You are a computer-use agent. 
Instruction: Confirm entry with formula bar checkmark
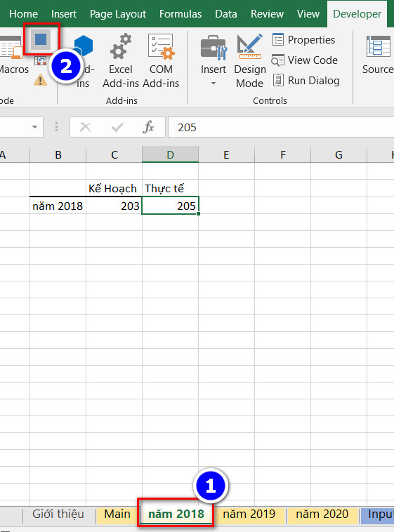pyautogui.click(x=117, y=127)
